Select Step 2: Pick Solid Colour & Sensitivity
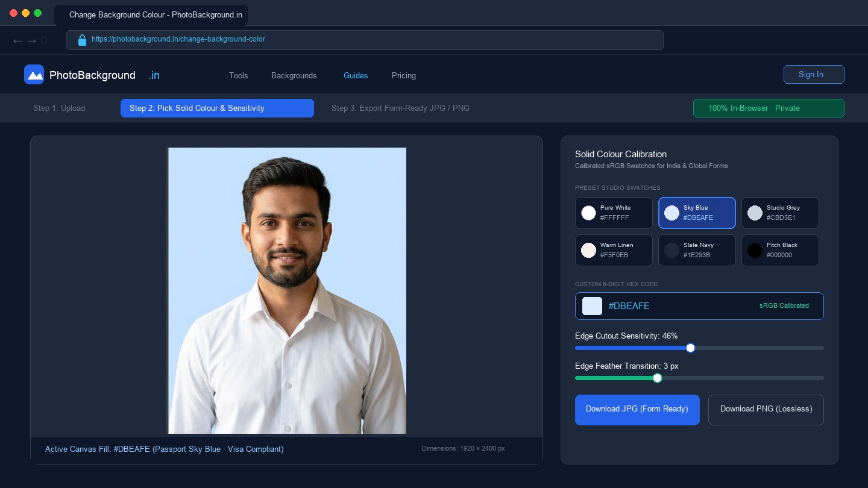 (217, 108)
